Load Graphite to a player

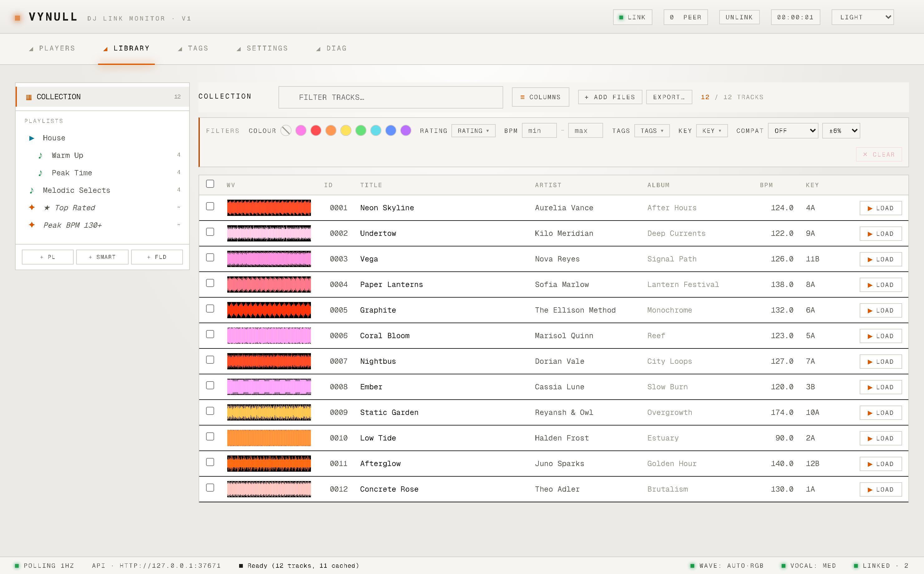[x=881, y=310]
